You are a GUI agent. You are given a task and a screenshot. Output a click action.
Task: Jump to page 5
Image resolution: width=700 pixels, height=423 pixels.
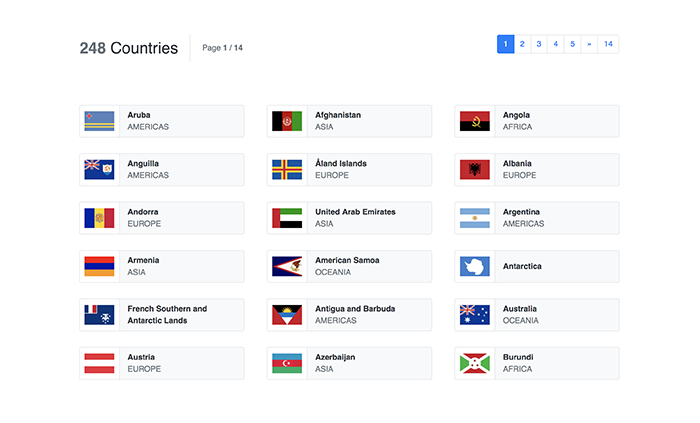tap(572, 44)
